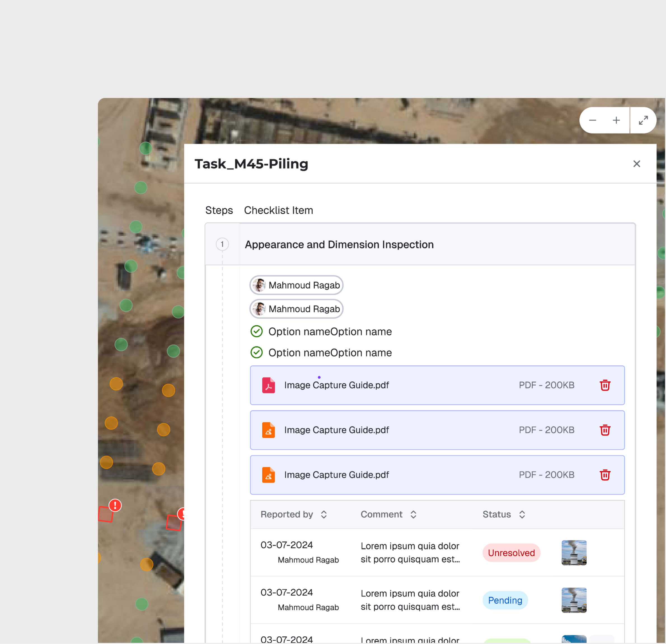
Task: Toggle the second Option nameOption name checkmark
Action: pyautogui.click(x=257, y=353)
